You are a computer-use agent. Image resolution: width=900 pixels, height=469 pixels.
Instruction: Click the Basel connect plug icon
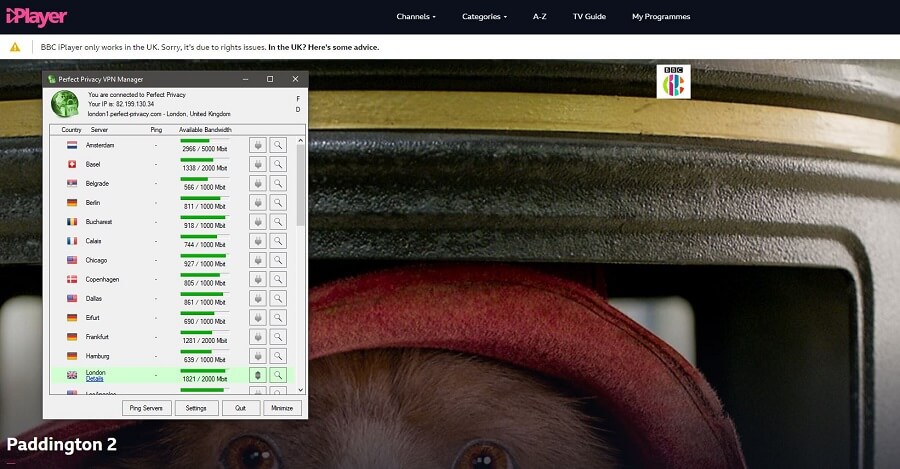tap(258, 164)
